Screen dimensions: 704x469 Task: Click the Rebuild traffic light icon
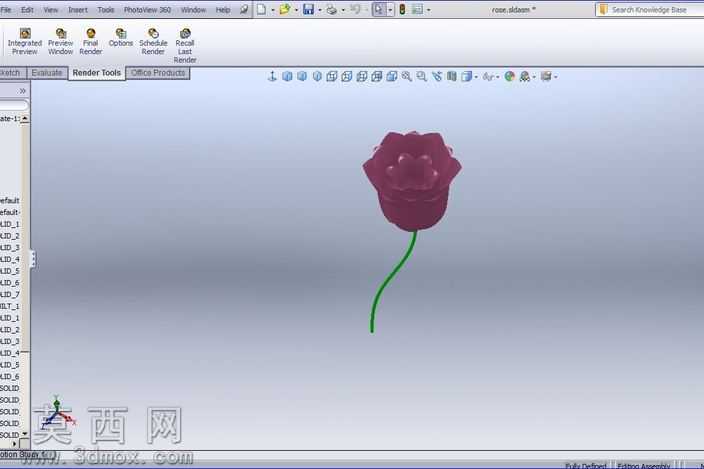[x=402, y=9]
